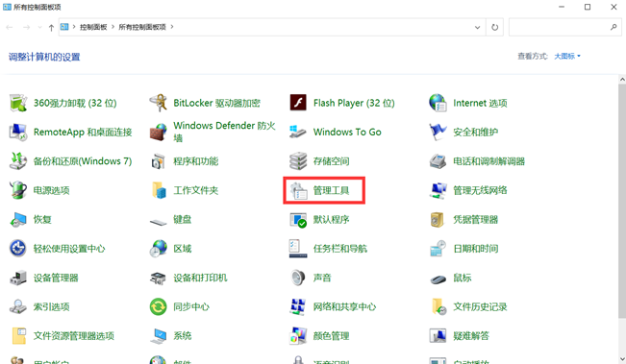This screenshot has width=626, height=364.
Task: Click the control panel icon in address bar
Action: (x=64, y=27)
